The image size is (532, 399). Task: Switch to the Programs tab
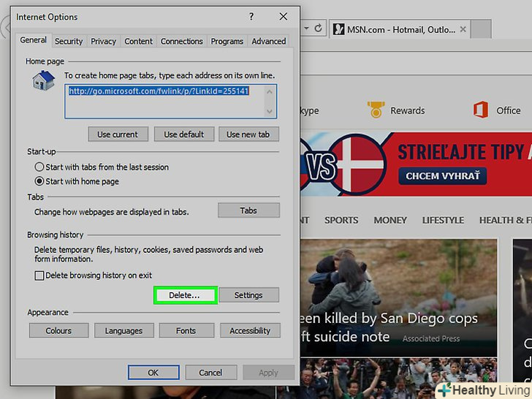pyautogui.click(x=227, y=41)
